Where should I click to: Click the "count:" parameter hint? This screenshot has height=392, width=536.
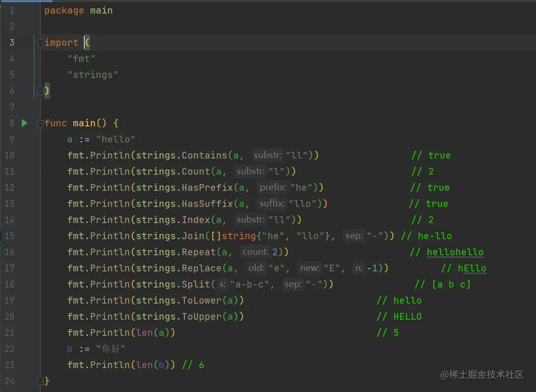[256, 252]
